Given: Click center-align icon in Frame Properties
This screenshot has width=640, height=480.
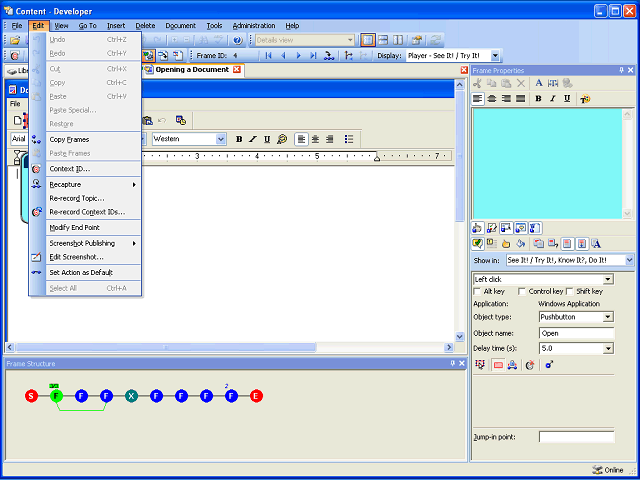Looking at the screenshot, I should coord(492,99).
